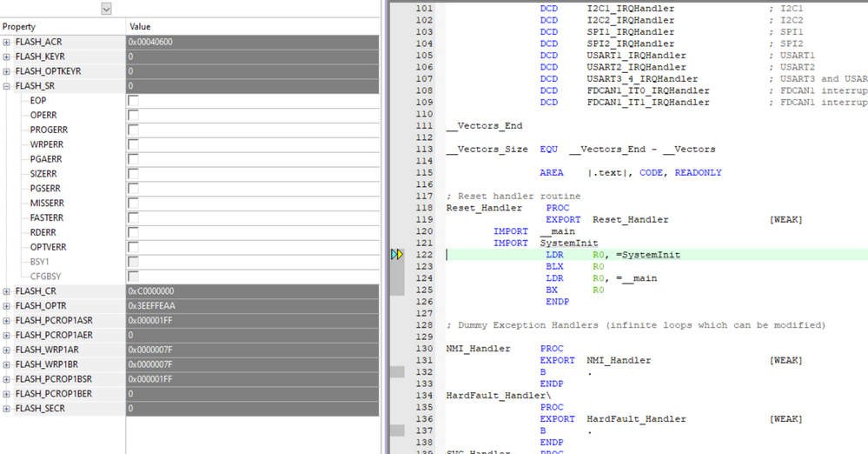The image size is (868, 454).
Task: Click line number 122 in the editor
Action: [424, 255]
